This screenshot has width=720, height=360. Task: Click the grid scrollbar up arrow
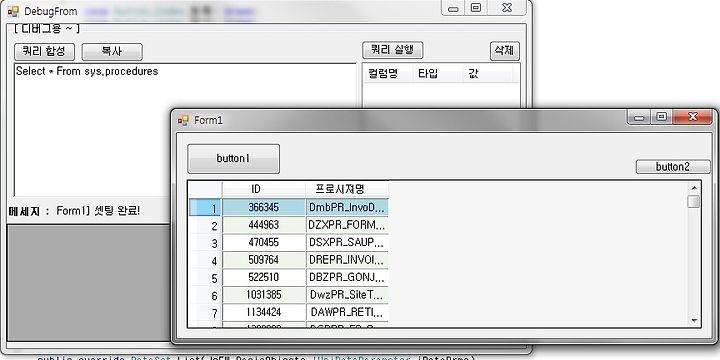pyautogui.click(x=694, y=187)
